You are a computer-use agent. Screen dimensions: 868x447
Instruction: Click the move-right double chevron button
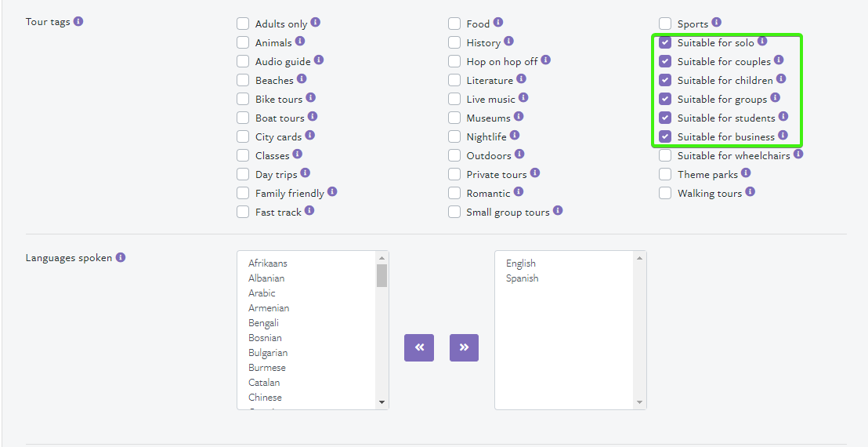click(x=464, y=348)
